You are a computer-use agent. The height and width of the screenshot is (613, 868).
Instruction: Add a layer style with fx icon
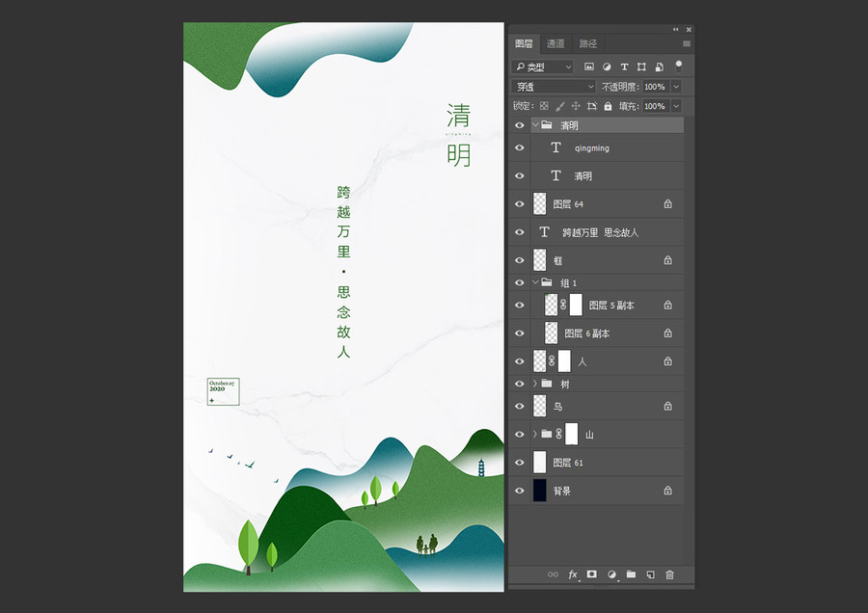(x=573, y=574)
